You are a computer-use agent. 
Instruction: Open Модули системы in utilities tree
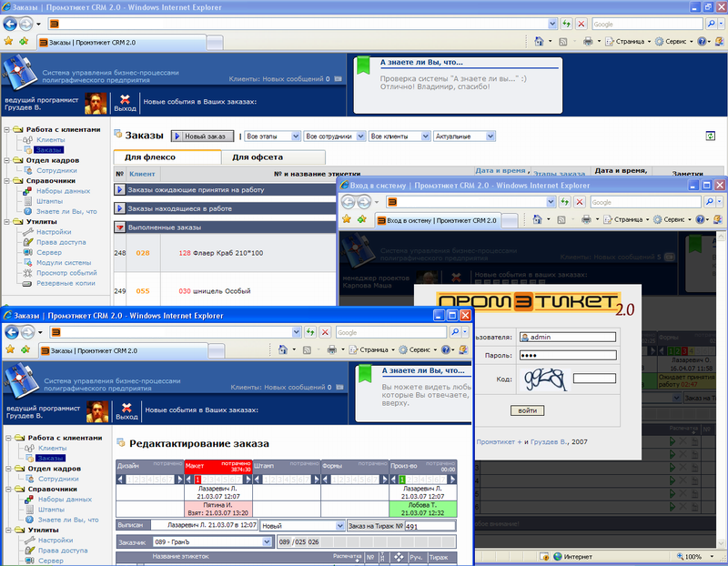[x=64, y=263]
